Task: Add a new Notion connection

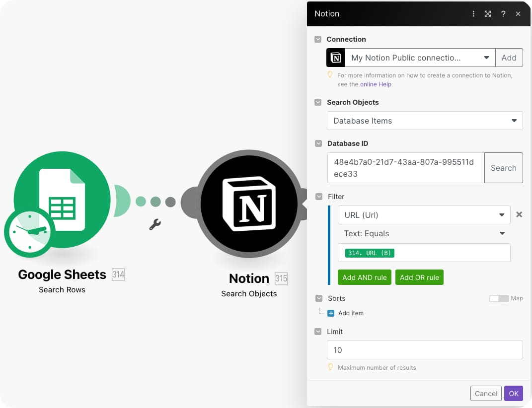Action: click(x=509, y=58)
